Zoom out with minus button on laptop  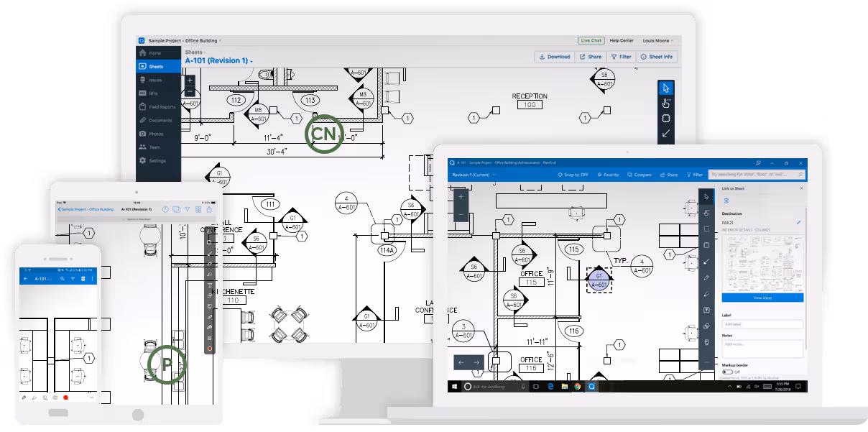(461, 213)
